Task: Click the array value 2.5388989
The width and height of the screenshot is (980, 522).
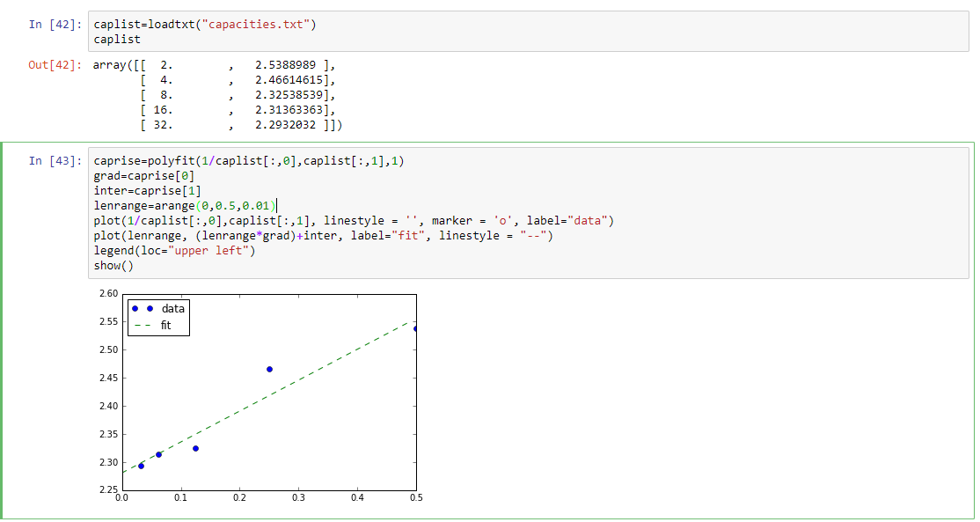Action: coord(289,65)
